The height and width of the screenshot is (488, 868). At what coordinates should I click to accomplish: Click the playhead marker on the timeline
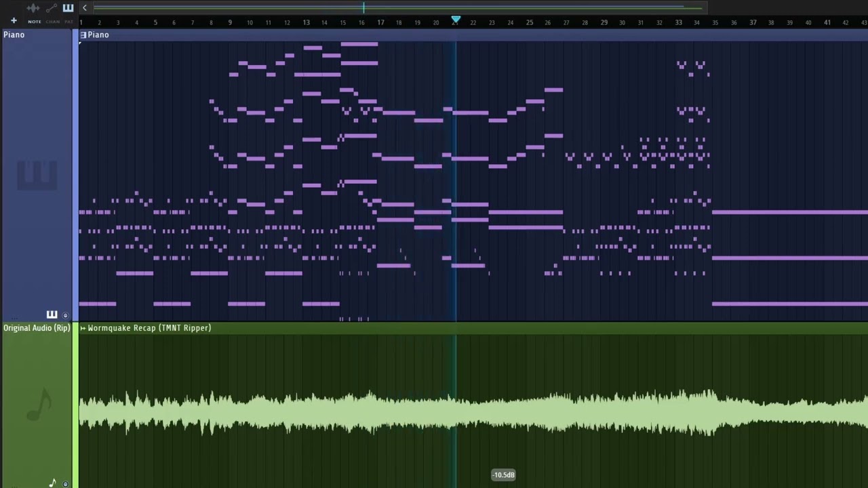click(x=456, y=20)
